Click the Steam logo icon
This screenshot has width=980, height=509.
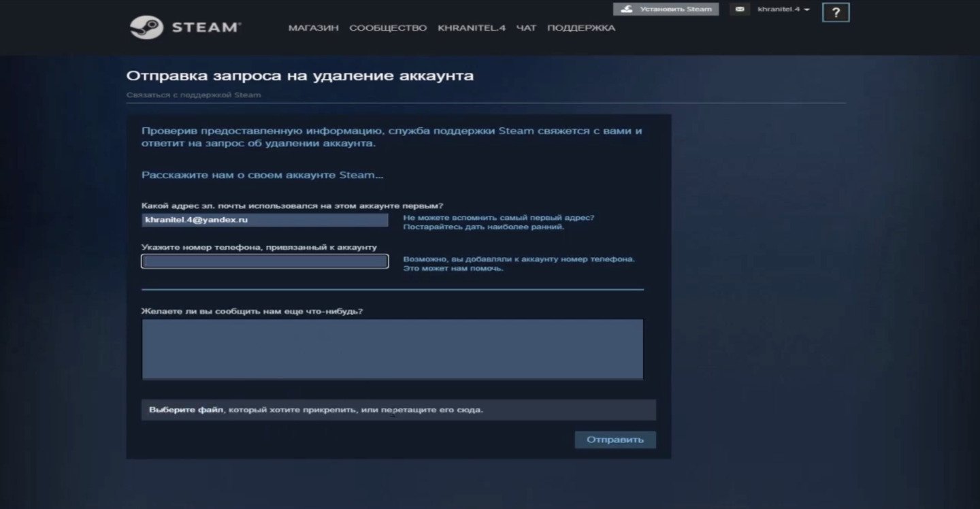[x=146, y=27]
